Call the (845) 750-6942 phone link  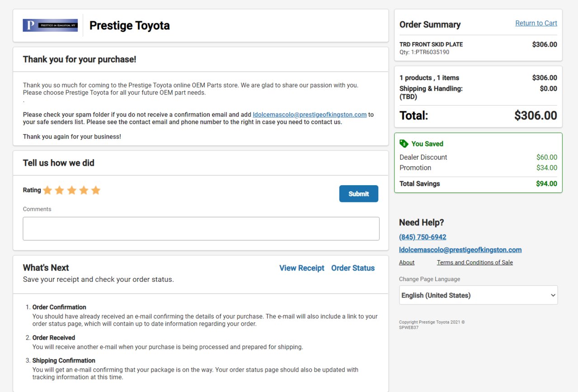point(423,237)
